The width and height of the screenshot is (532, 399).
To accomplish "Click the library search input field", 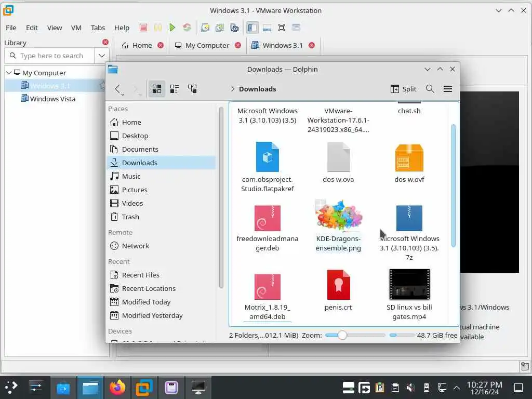I will coord(49,56).
